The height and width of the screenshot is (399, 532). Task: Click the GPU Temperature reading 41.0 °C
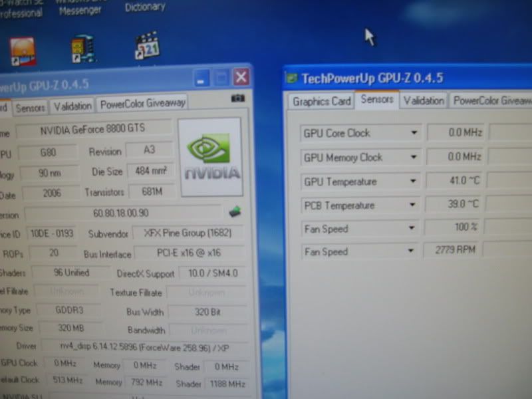click(x=455, y=180)
